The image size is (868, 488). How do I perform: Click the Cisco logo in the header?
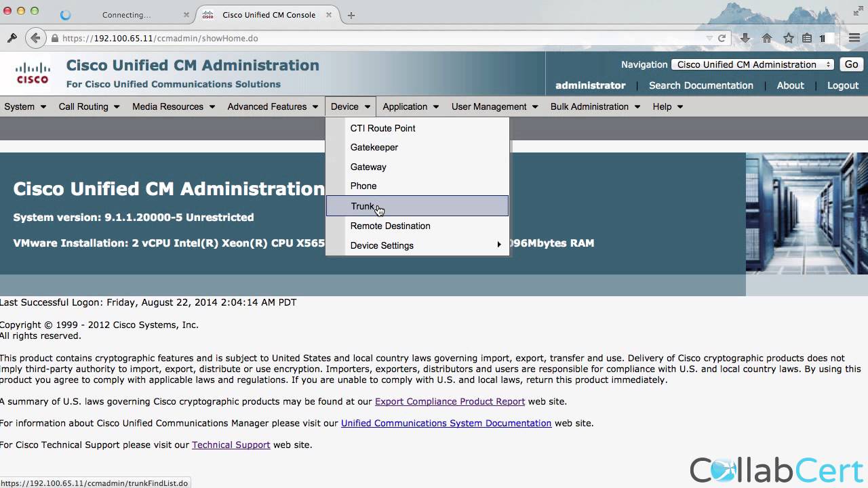click(33, 73)
